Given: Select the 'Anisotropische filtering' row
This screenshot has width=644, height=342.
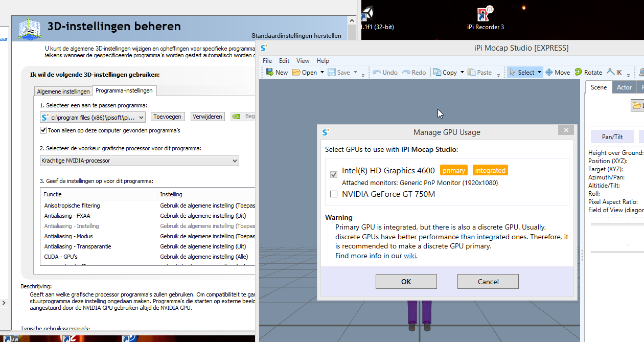Looking at the screenshot, I should [x=148, y=206].
